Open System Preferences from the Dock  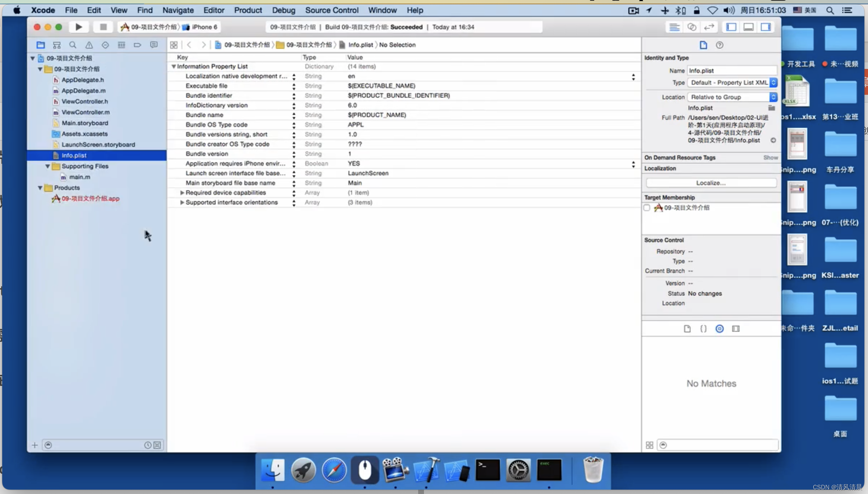click(518, 470)
